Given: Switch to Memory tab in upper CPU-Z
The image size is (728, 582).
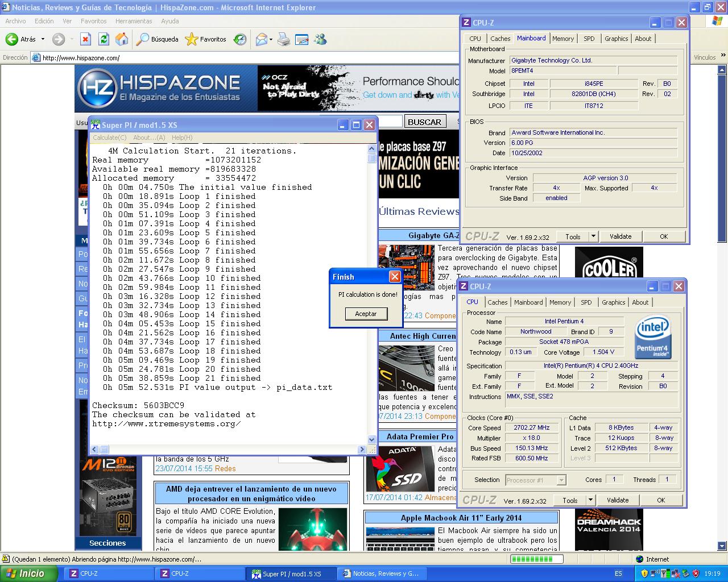Looking at the screenshot, I should pyautogui.click(x=562, y=39).
